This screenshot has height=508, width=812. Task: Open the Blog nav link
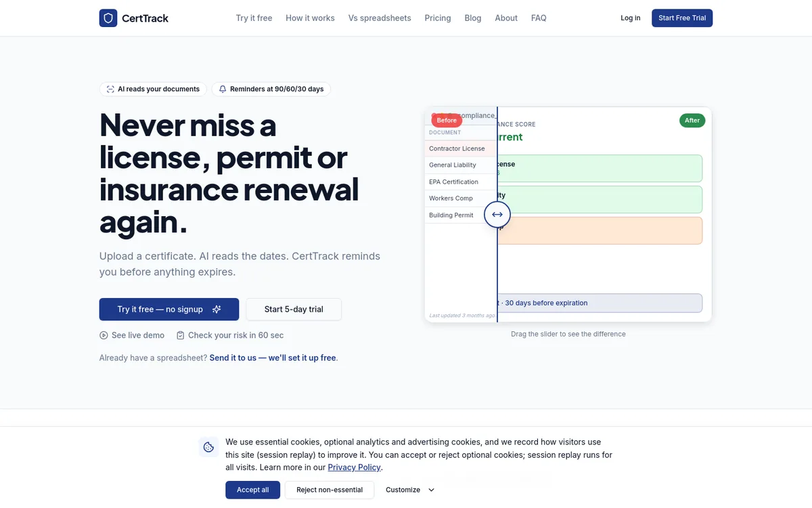coord(473,18)
